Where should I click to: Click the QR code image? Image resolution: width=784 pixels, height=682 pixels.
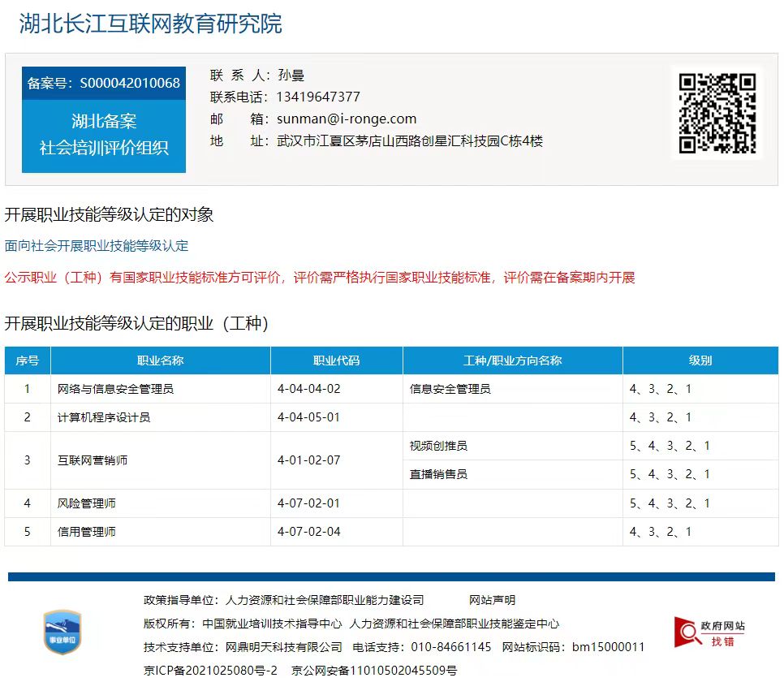point(717,114)
